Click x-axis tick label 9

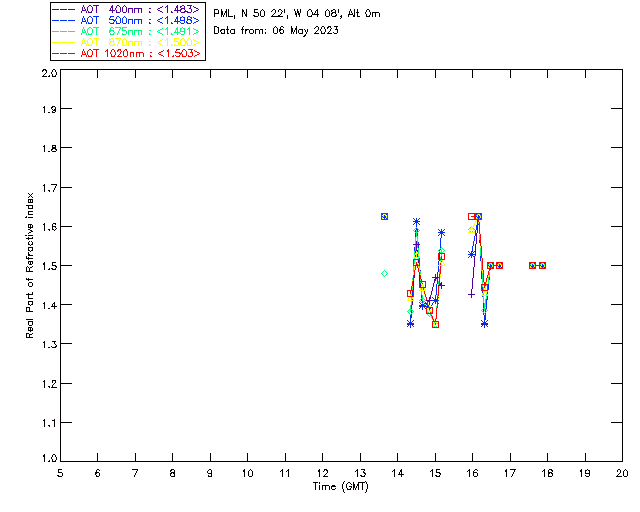(x=210, y=473)
